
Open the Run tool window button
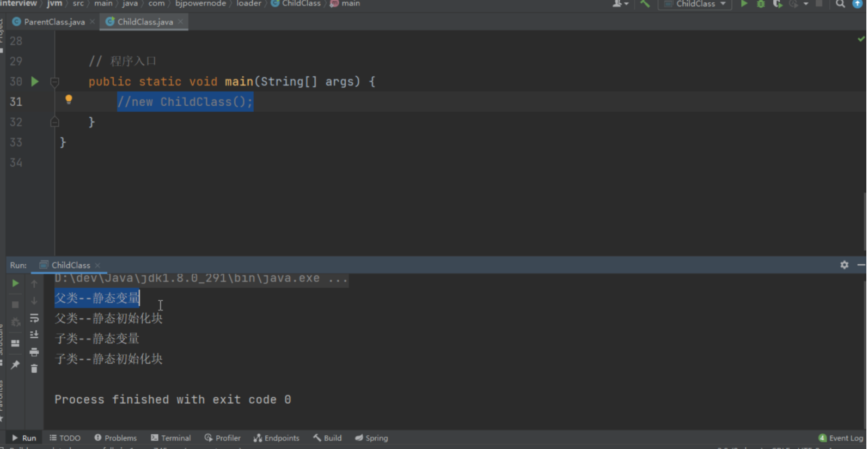(x=24, y=438)
